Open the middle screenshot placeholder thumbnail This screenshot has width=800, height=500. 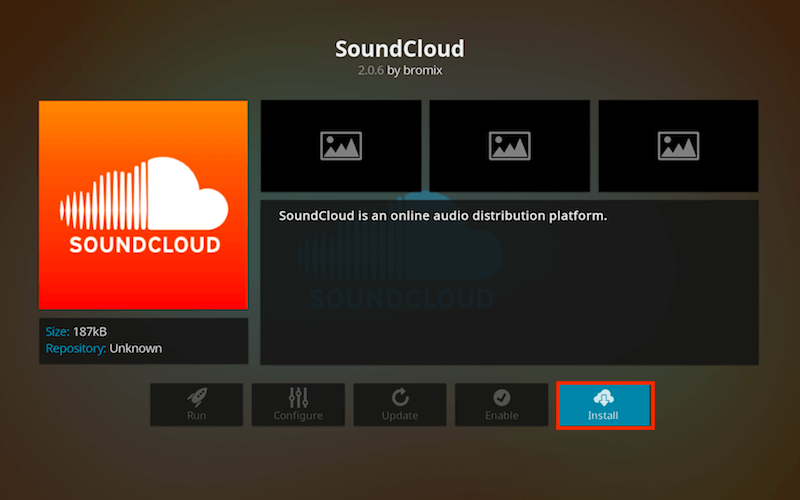(510, 146)
